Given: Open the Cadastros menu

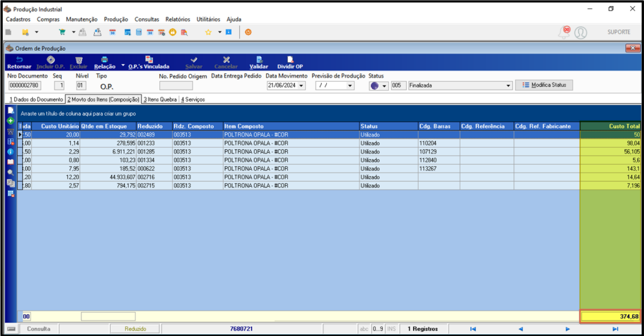Looking at the screenshot, I should (x=18, y=20).
